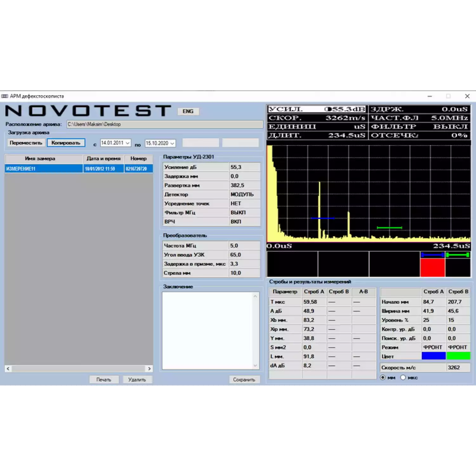This screenshot has height=476, width=476.
Task: Click the right arrow of the horizontal scrollbar
Action: click(149, 369)
